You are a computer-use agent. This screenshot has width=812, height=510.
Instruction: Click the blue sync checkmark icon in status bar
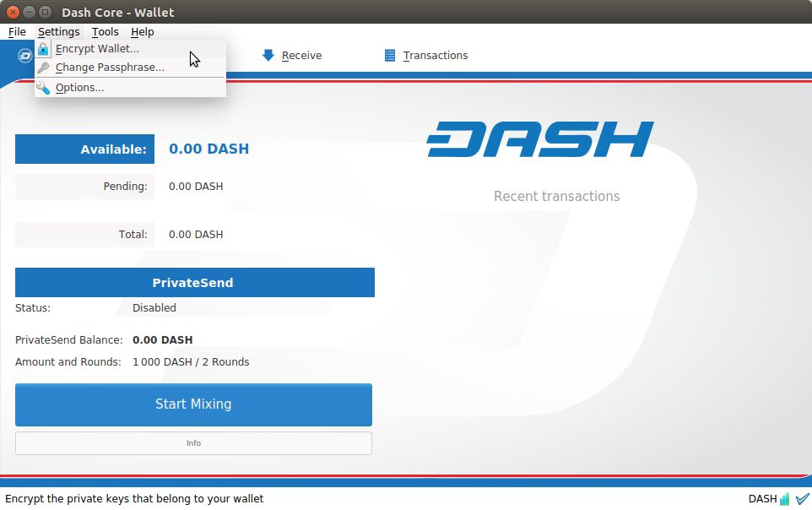pos(803,499)
